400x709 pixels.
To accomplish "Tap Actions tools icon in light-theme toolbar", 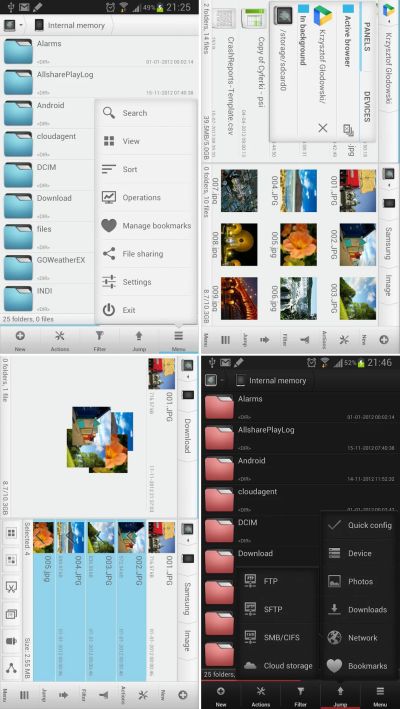I will pyautogui.click(x=60, y=340).
